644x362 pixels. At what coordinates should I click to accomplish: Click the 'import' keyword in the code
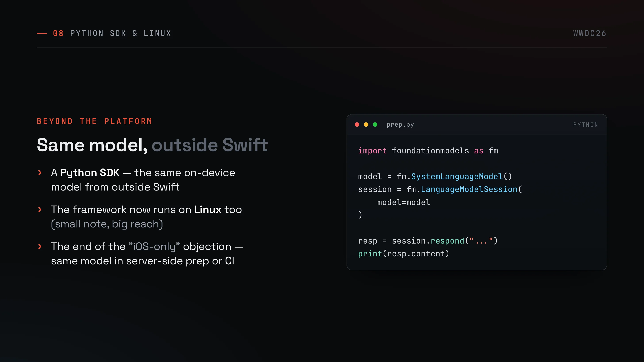coord(372,151)
